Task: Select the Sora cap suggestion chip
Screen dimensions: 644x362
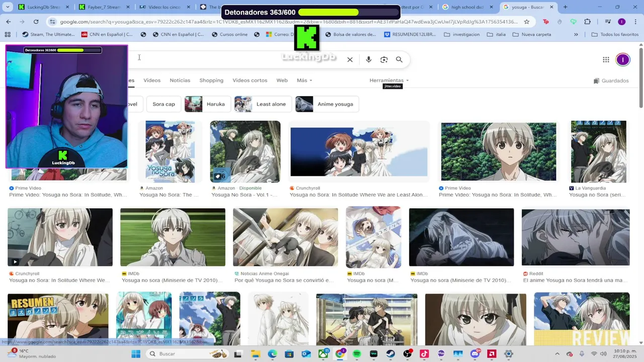Action: pos(164,104)
